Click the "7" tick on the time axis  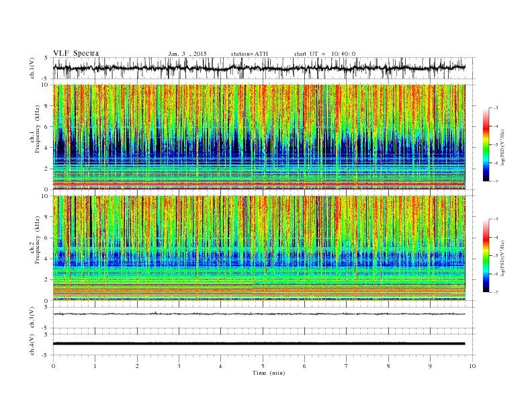[x=347, y=366]
